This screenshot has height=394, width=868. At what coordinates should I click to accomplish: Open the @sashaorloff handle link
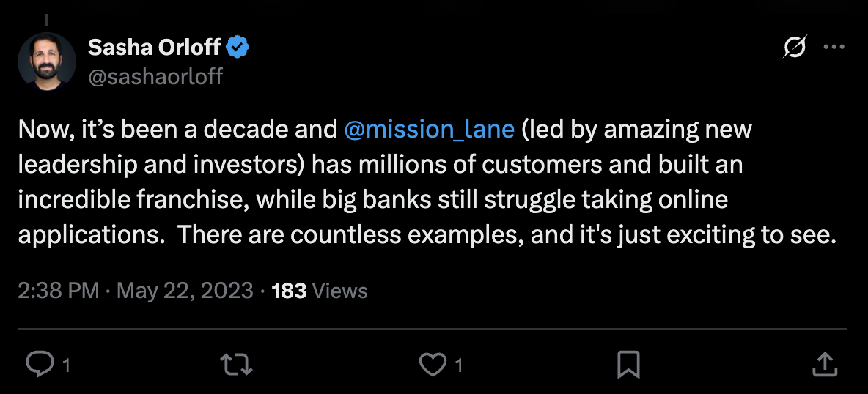click(x=155, y=76)
